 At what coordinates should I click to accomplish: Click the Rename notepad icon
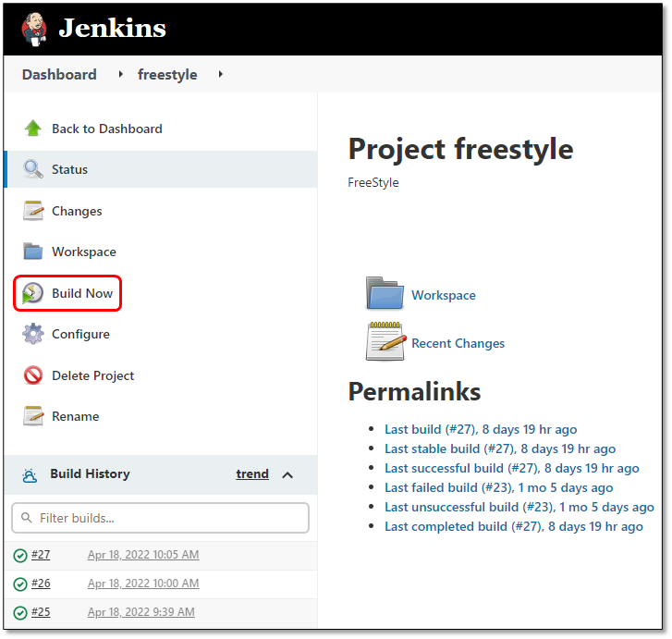33,416
